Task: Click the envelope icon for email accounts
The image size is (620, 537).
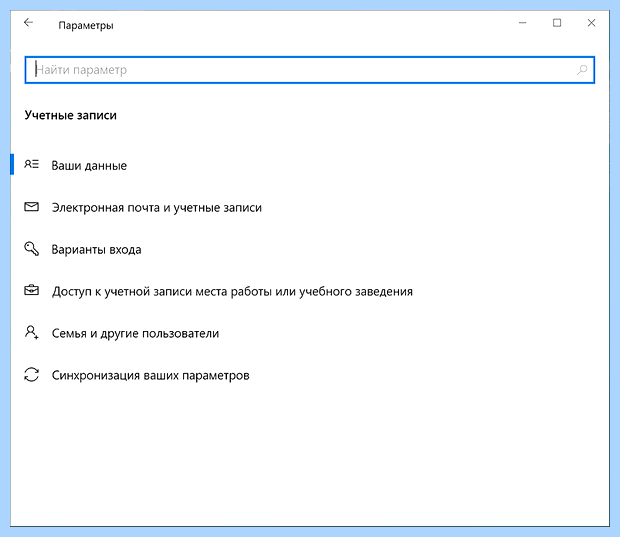Action: coord(32,206)
